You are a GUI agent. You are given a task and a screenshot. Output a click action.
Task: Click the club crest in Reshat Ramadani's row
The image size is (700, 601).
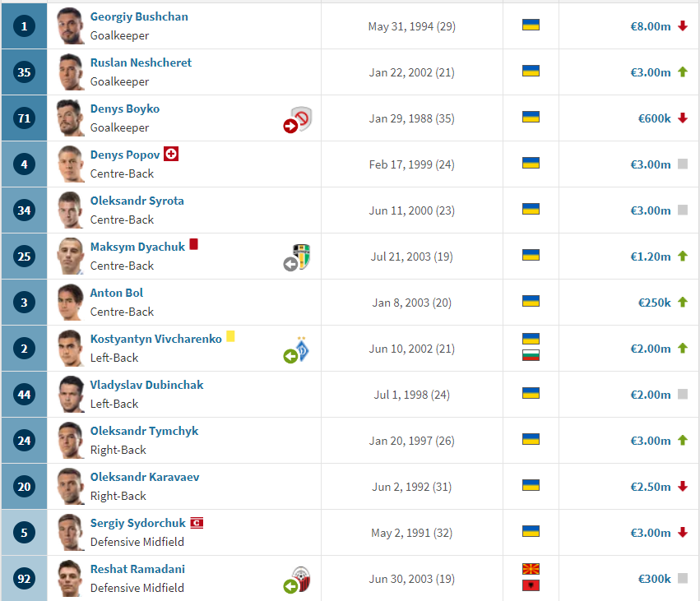pyautogui.click(x=301, y=580)
